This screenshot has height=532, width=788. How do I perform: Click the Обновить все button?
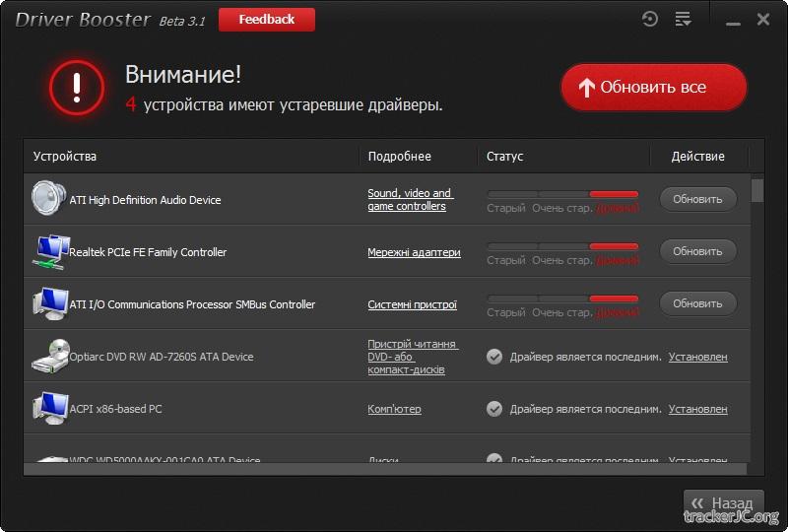[654, 88]
